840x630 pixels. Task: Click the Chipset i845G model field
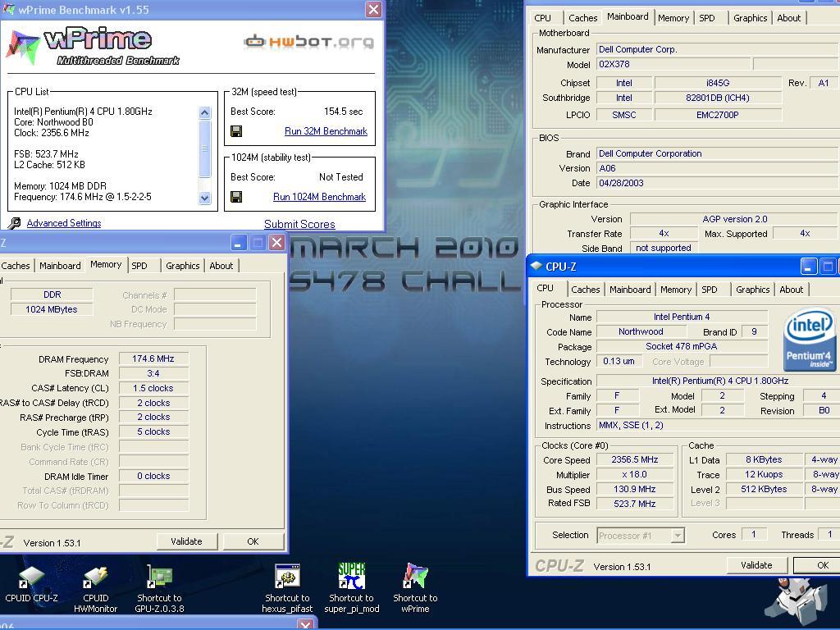pyautogui.click(x=718, y=83)
